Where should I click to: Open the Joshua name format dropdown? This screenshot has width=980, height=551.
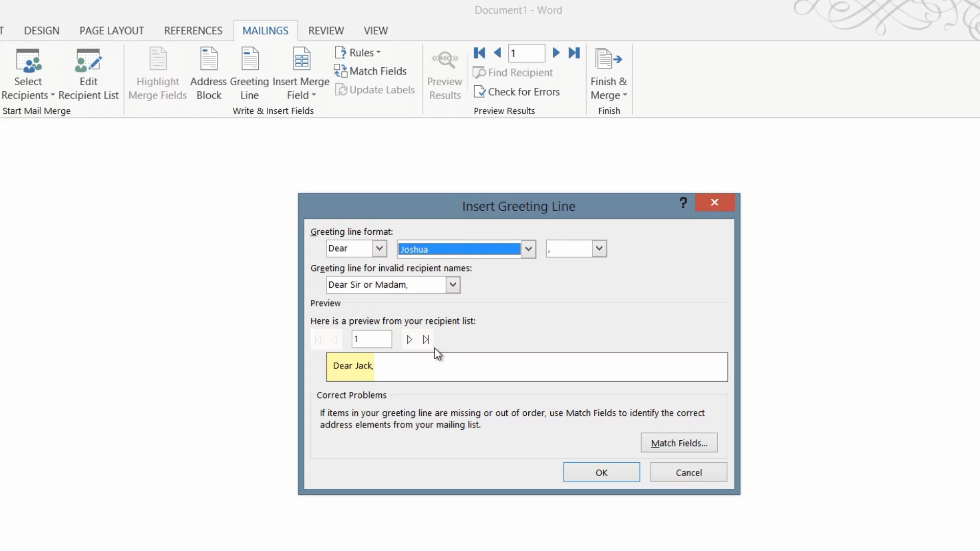tap(529, 249)
